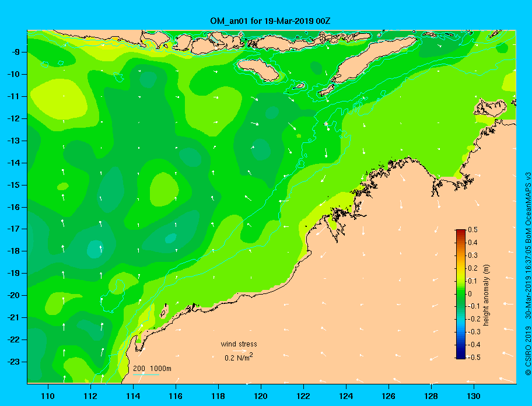Click the longitude label 114
This screenshot has width=532, height=406.
pos(133,396)
